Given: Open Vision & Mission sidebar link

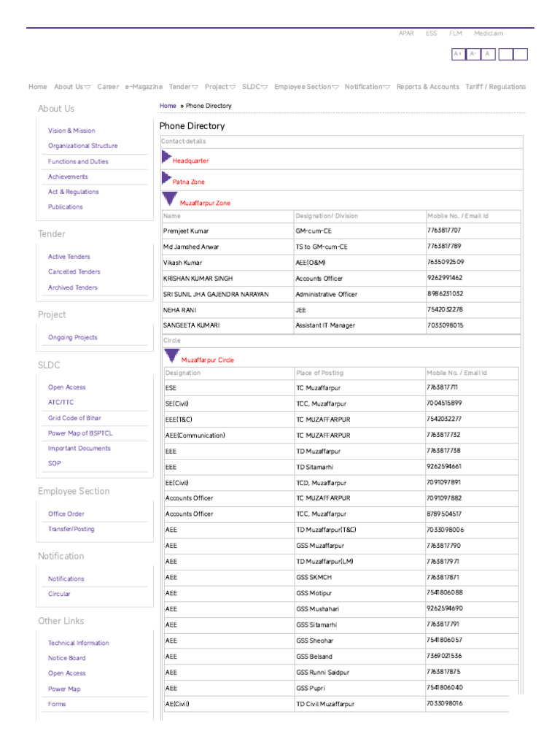Looking at the screenshot, I should 71,131.
